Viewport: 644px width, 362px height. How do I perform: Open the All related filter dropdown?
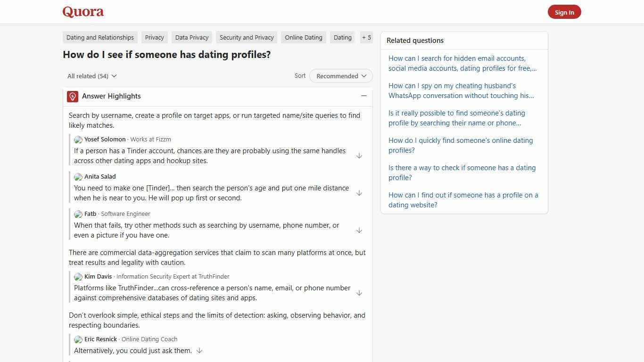pos(91,76)
